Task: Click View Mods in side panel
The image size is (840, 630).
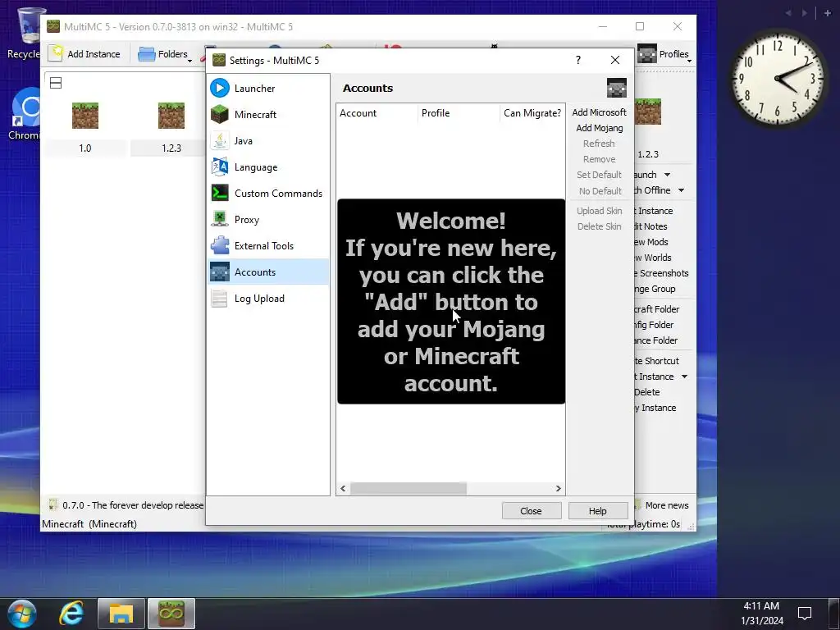Action: coord(651,242)
